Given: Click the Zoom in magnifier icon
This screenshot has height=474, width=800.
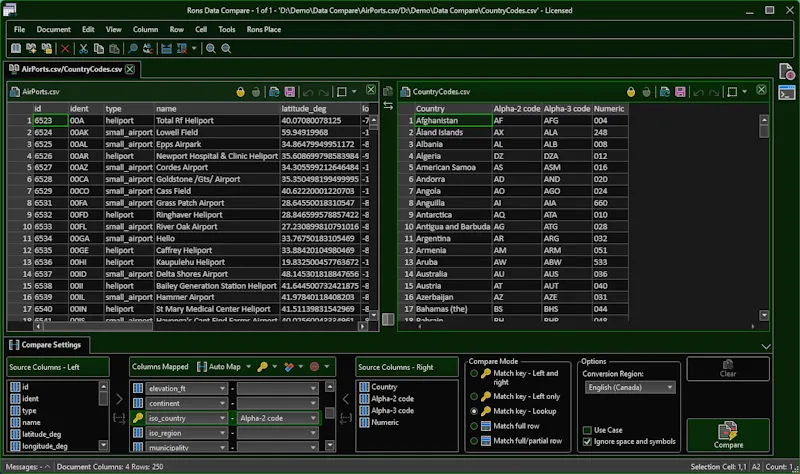Looking at the screenshot, I should 211,48.
